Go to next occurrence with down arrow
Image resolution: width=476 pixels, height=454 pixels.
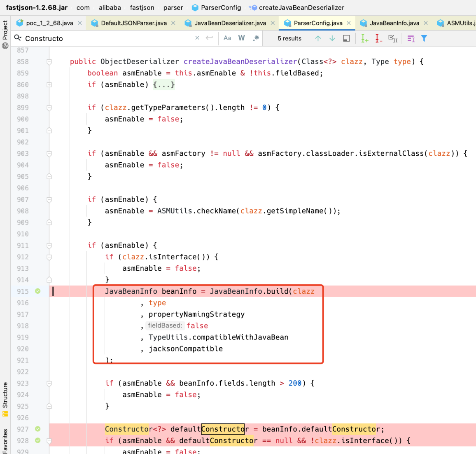click(332, 38)
